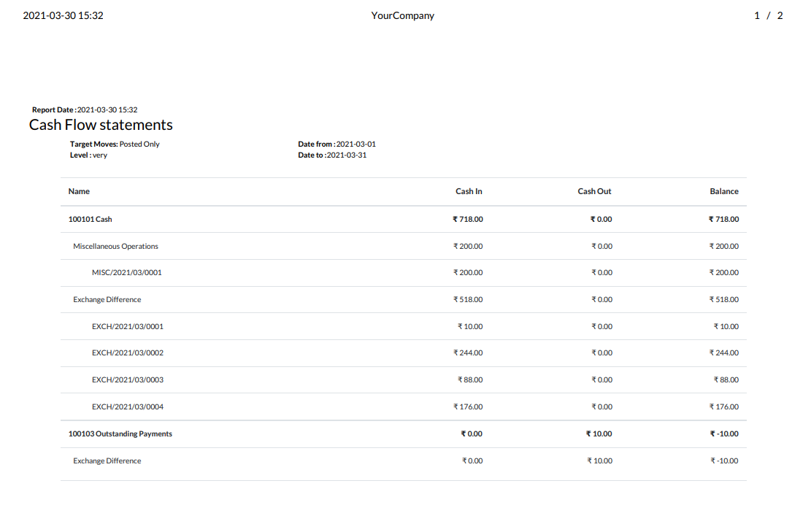Select Cash In ₹ 0.00 in last Exchange Difference row
811x532 pixels.
(x=472, y=460)
